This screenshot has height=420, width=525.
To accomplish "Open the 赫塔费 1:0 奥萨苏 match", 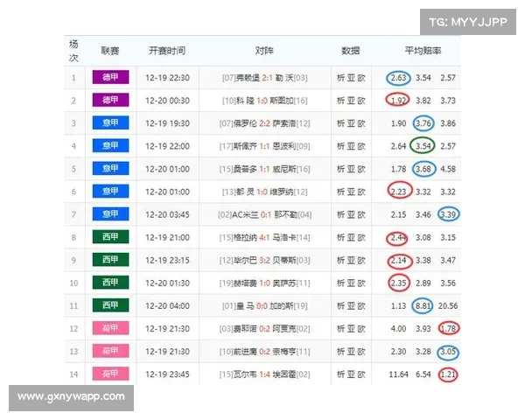I will [264, 283].
